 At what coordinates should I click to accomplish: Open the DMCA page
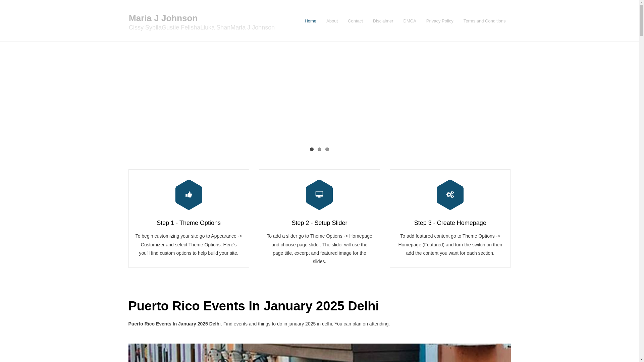(410, 21)
